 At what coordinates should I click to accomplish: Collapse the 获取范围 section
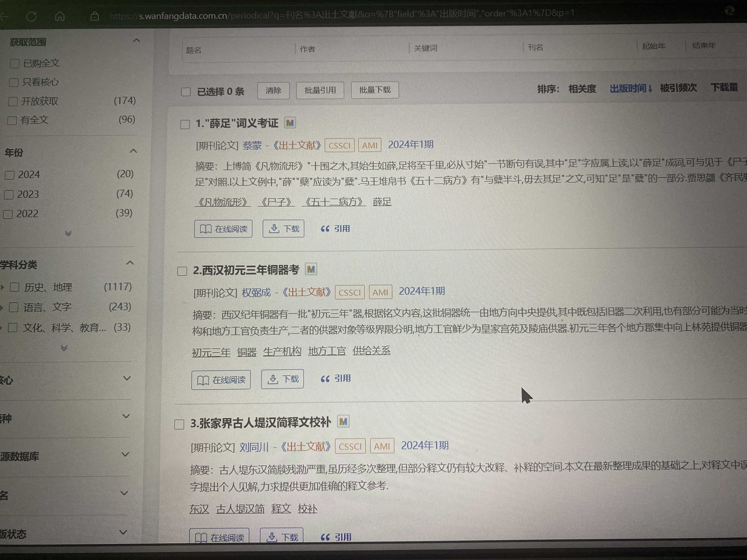click(x=136, y=41)
